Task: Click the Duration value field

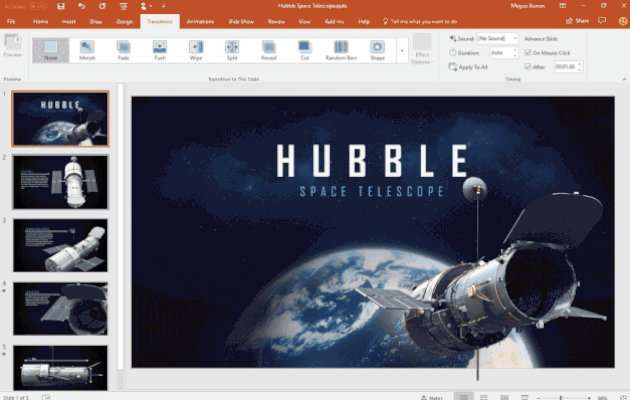Action: [x=500, y=53]
